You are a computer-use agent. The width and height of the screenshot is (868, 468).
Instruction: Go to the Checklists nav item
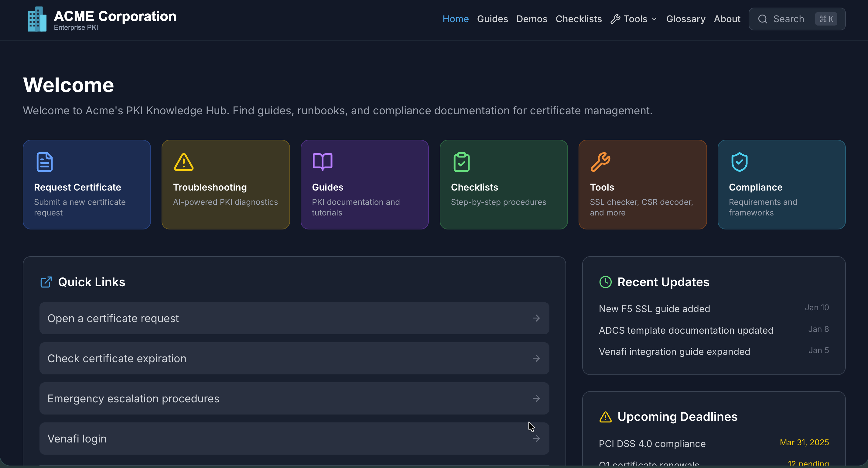click(579, 19)
